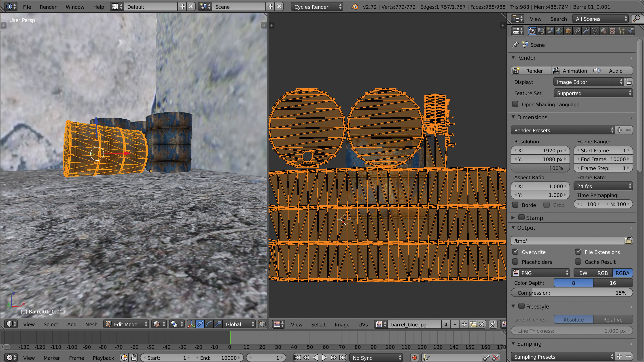Enable Open Shading Language checkbox
The image size is (644, 362).
tap(515, 104)
